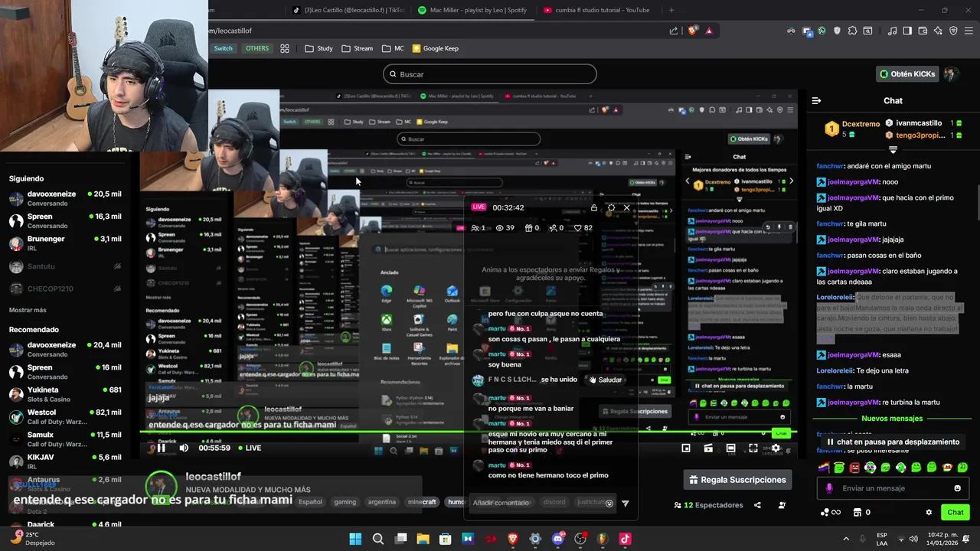Click the grid icon in the bookmarks bar
This screenshot has height=551, width=980.
pyautogui.click(x=285, y=48)
